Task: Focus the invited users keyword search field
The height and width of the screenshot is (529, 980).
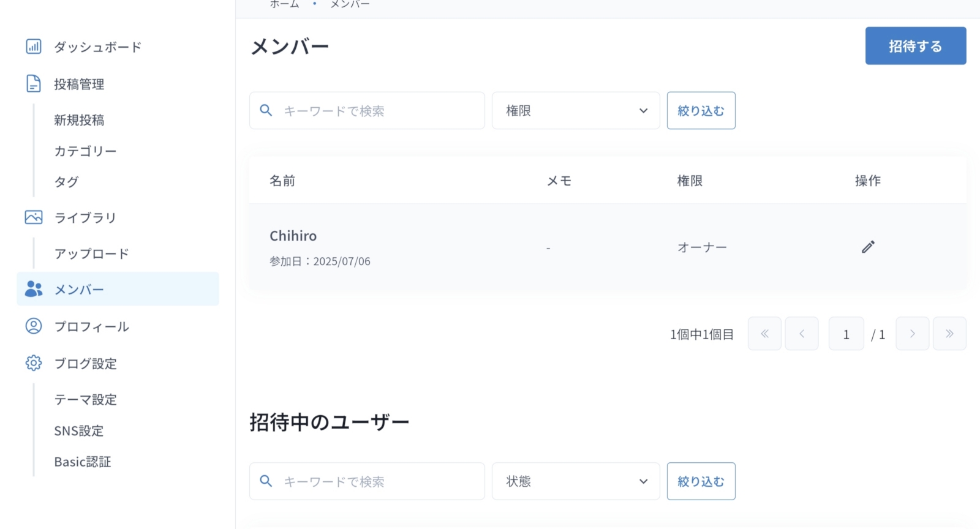Action: [367, 481]
